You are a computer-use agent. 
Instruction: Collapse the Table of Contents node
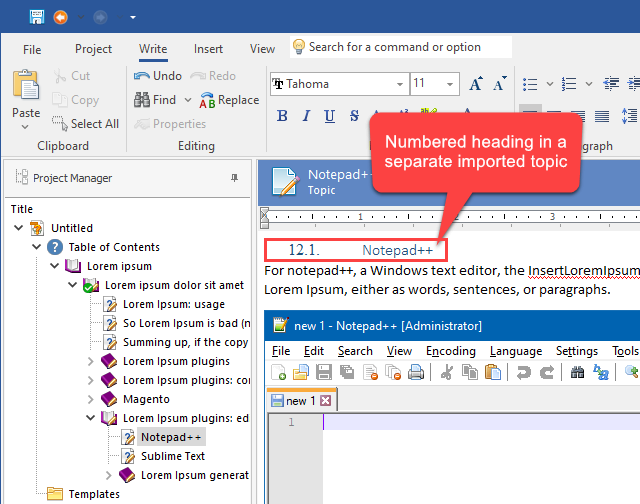tap(37, 247)
